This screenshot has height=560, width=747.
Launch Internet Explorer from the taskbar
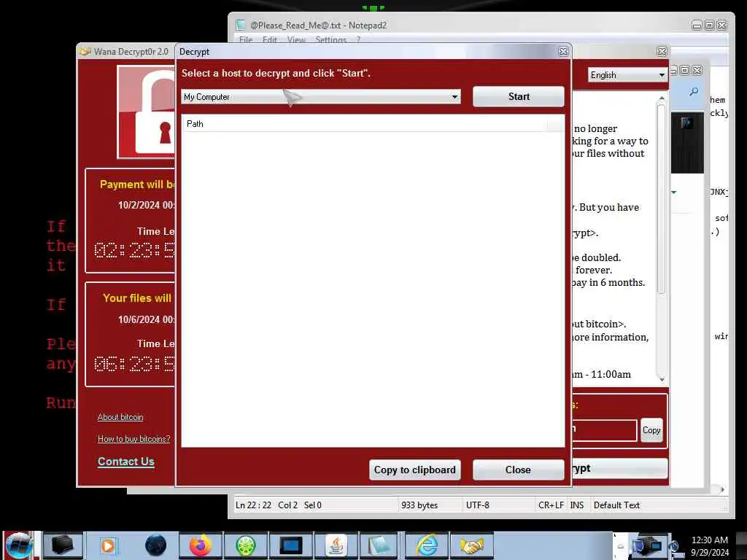pyautogui.click(x=427, y=545)
